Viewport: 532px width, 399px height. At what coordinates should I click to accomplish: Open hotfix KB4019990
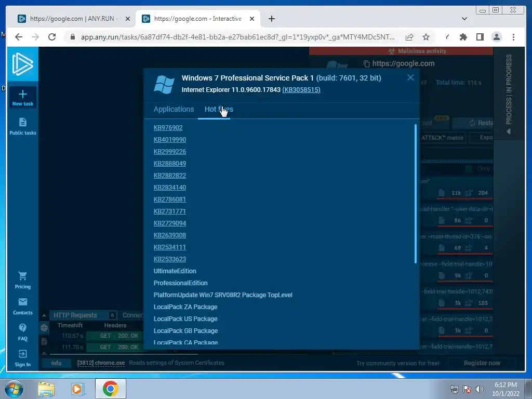click(170, 139)
